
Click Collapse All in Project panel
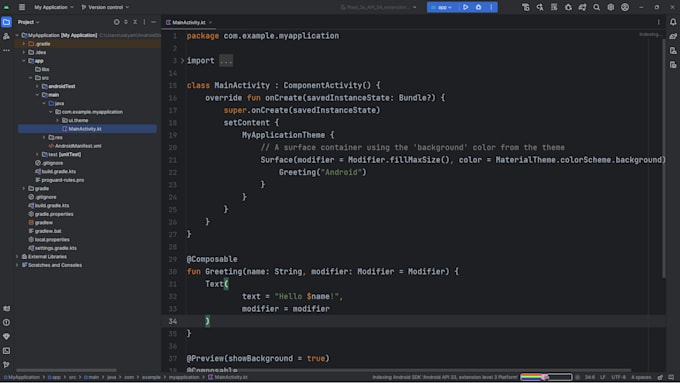tap(135, 22)
